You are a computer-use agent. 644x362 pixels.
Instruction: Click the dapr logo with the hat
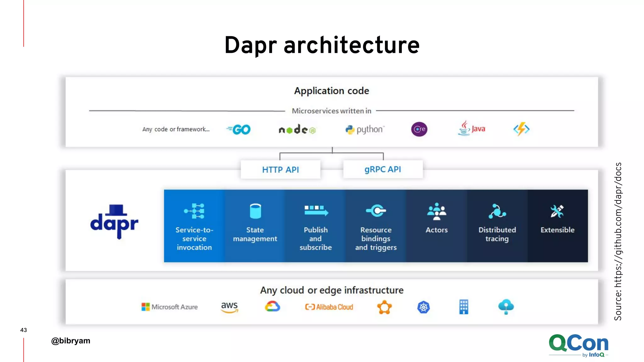[114, 222]
